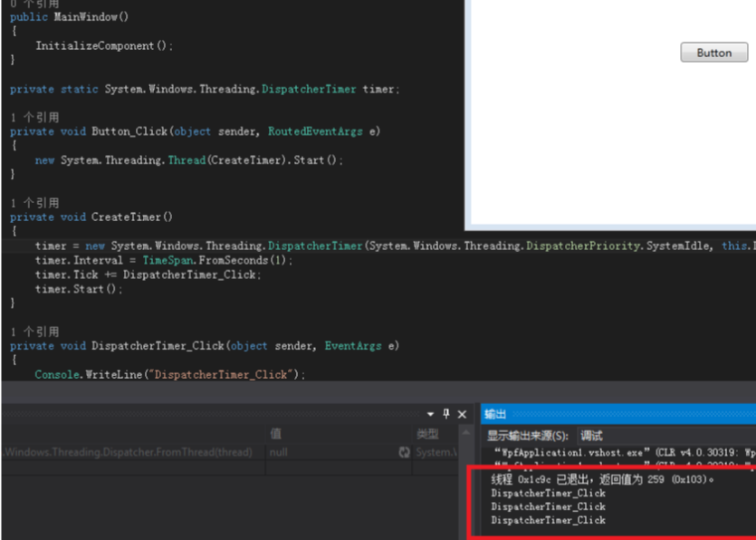Open the 显示输出来源 combo box showing 调试
756x540 pixels.
coord(666,436)
